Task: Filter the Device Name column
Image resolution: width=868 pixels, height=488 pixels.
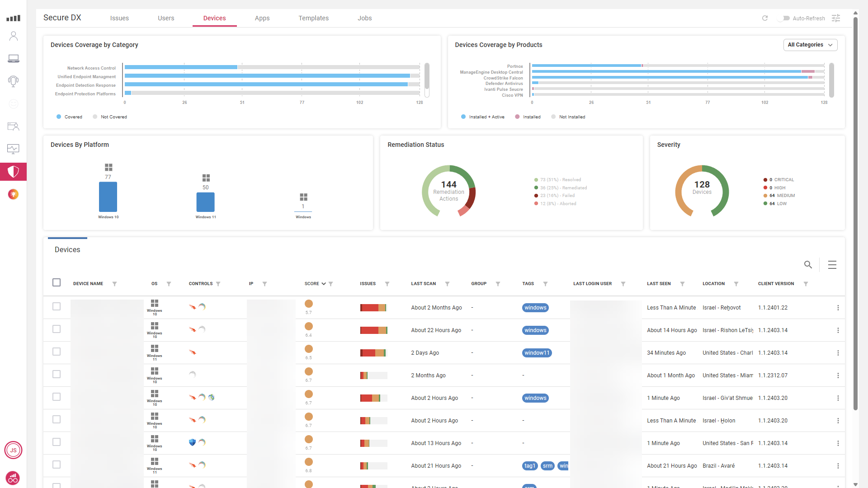Action: [x=114, y=284]
